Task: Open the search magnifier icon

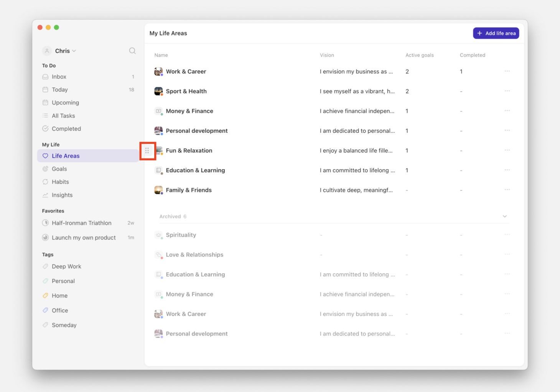Action: coord(132,51)
